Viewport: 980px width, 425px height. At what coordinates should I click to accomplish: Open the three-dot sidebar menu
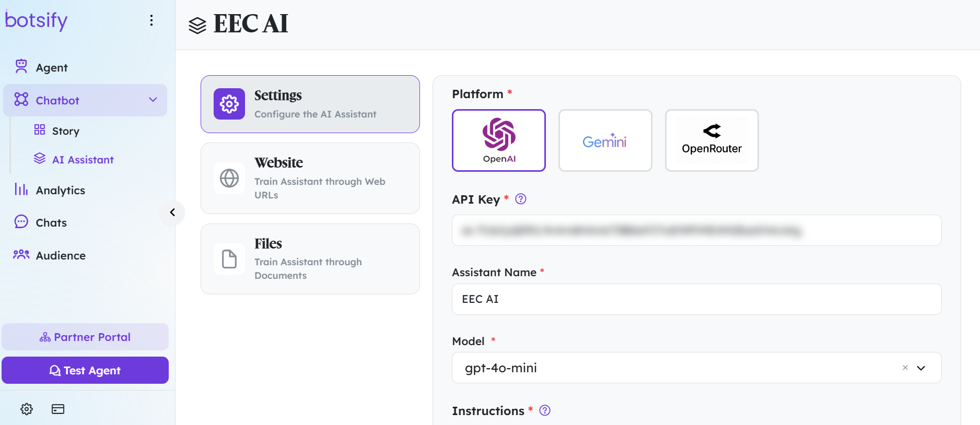[151, 20]
